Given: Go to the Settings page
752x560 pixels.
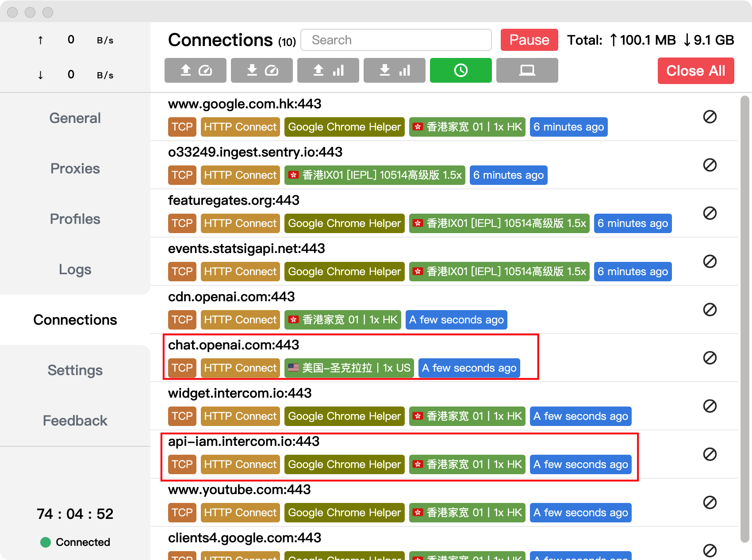Looking at the screenshot, I should point(75,370).
